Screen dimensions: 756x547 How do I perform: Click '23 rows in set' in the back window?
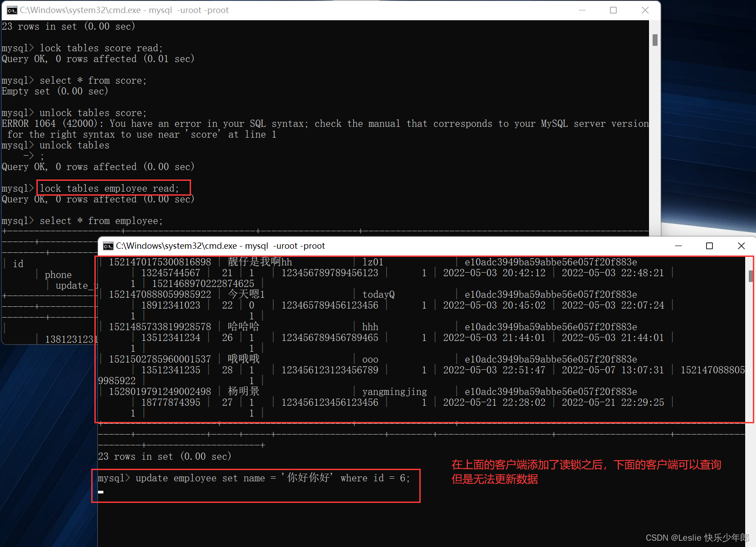[x=68, y=27]
